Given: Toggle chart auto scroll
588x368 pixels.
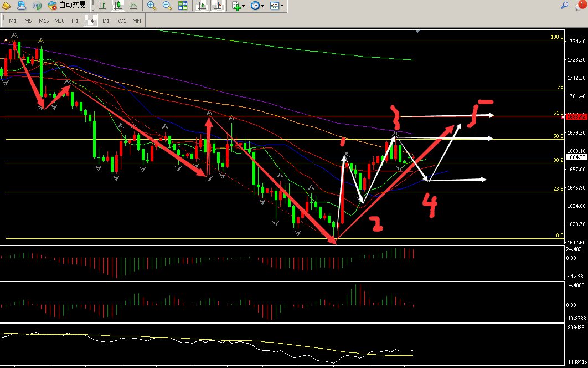Looking at the screenshot, I should (x=202, y=6).
